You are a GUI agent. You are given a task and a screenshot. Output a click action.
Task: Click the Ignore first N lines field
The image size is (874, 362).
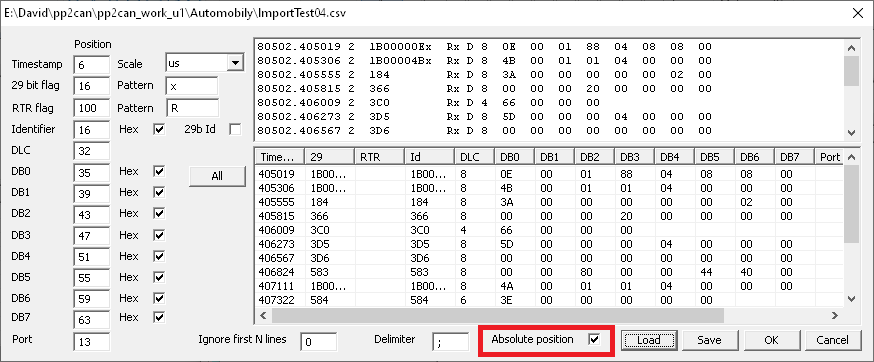[318, 341]
